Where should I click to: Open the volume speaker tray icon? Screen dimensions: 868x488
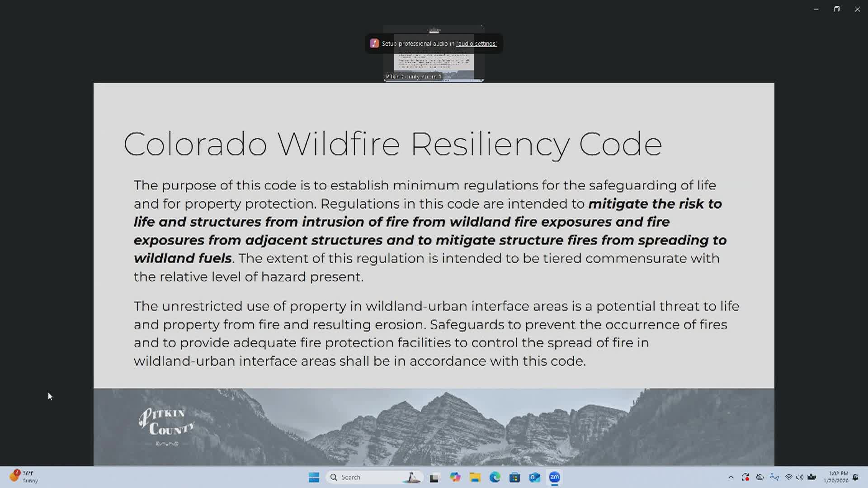(x=800, y=477)
